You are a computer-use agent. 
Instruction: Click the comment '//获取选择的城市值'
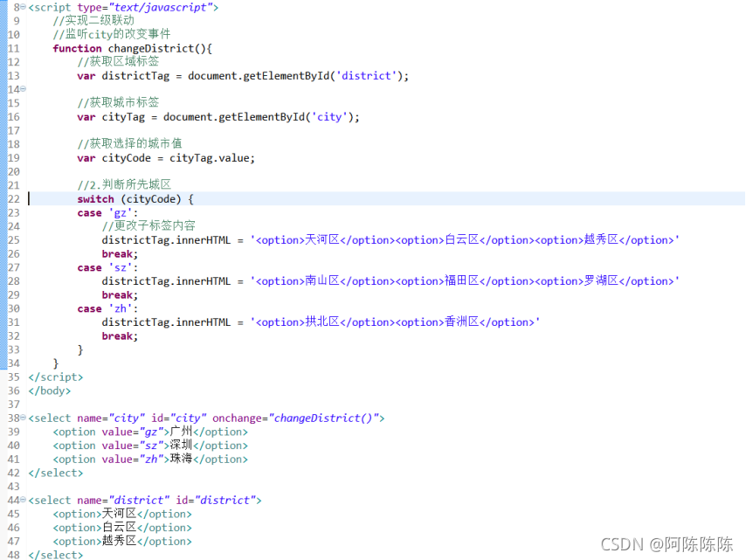[x=129, y=143]
